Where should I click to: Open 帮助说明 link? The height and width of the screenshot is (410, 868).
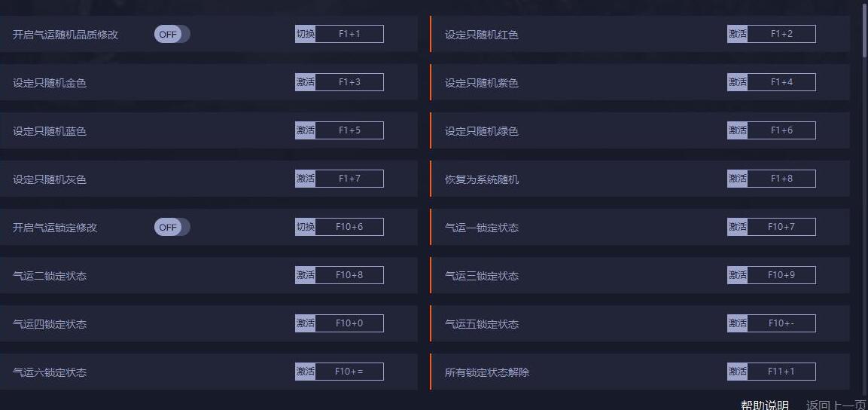click(765, 405)
